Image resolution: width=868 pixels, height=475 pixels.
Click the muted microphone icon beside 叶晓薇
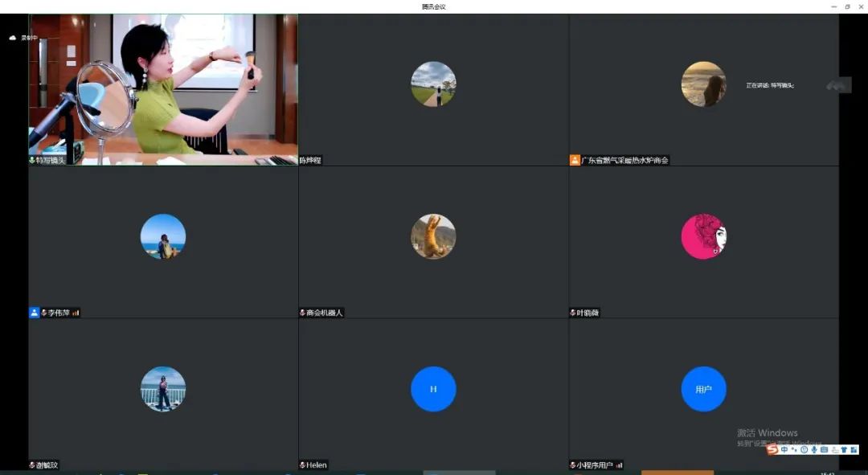pyautogui.click(x=573, y=313)
